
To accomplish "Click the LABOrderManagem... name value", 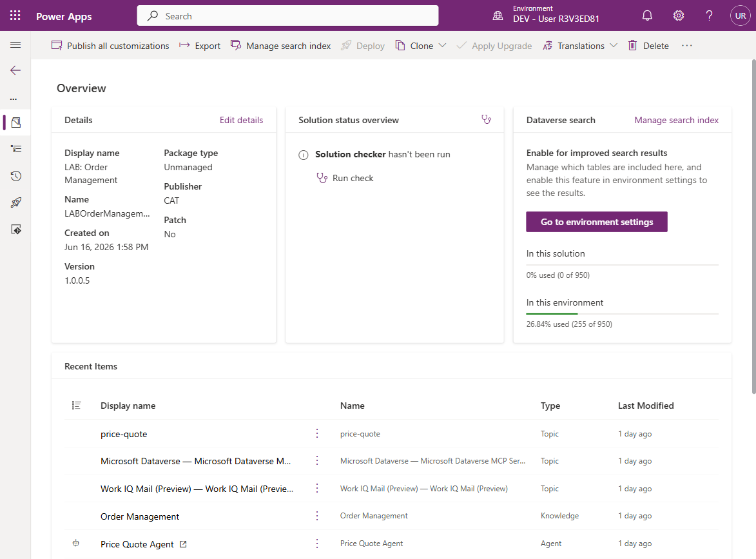I will 107,213.
